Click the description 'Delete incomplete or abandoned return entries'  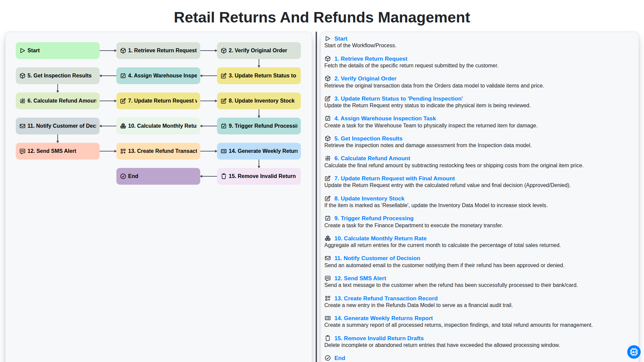tap(442, 345)
